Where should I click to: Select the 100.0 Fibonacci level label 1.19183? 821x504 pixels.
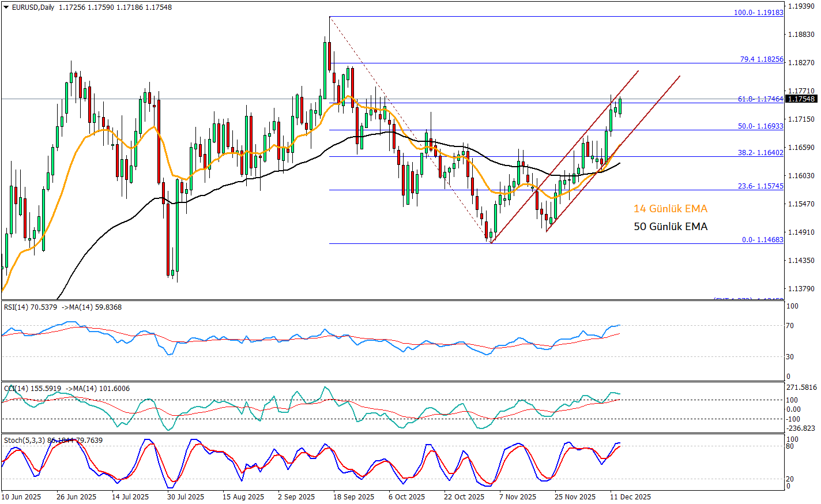[758, 12]
